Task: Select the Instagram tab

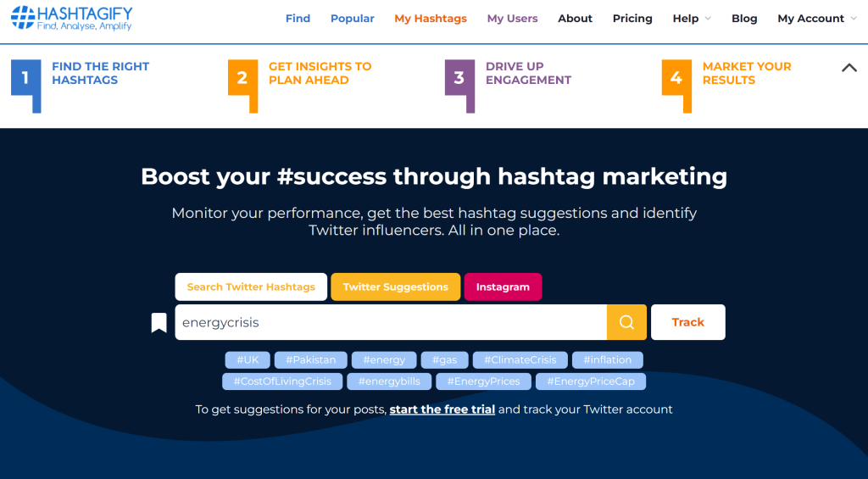Action: 503,287
